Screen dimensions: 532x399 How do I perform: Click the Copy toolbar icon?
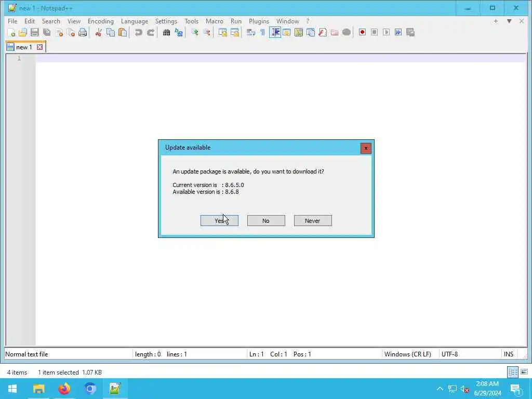point(111,33)
